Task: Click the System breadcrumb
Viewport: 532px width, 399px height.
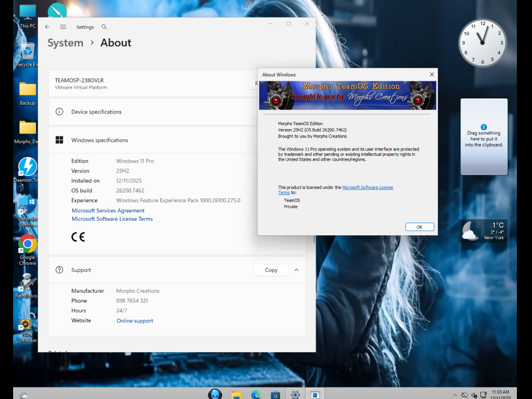Action: pyautogui.click(x=65, y=43)
